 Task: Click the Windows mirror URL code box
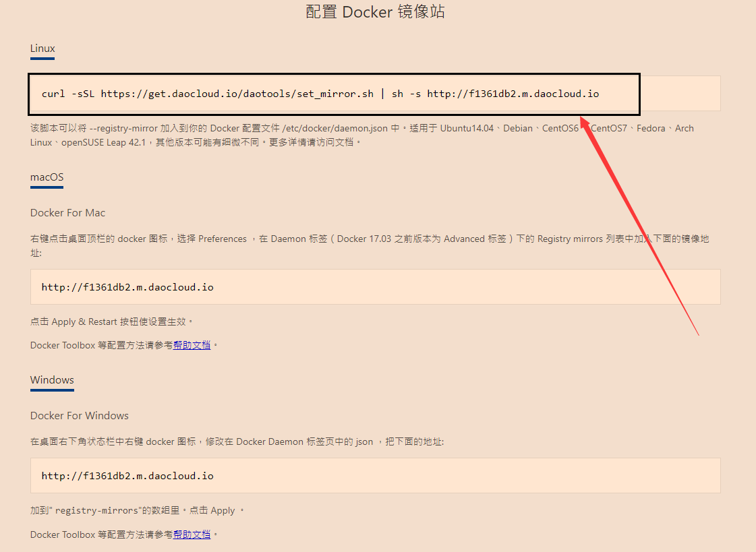375,476
